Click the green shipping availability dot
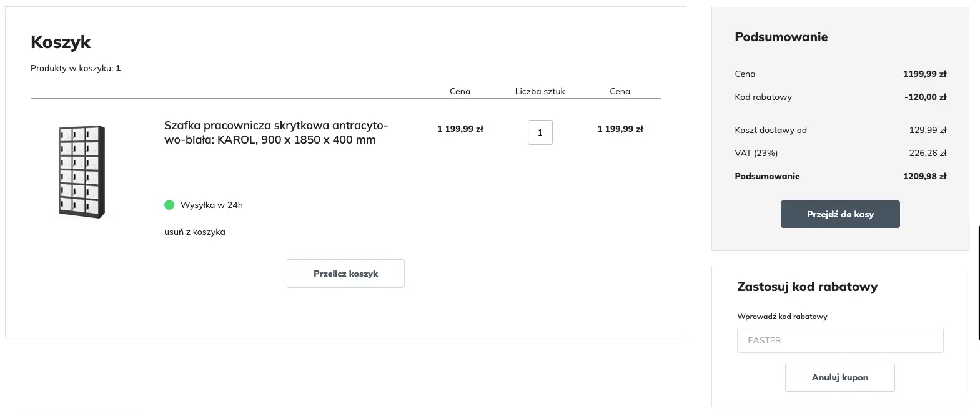Image resolution: width=980 pixels, height=414 pixels. (x=169, y=205)
